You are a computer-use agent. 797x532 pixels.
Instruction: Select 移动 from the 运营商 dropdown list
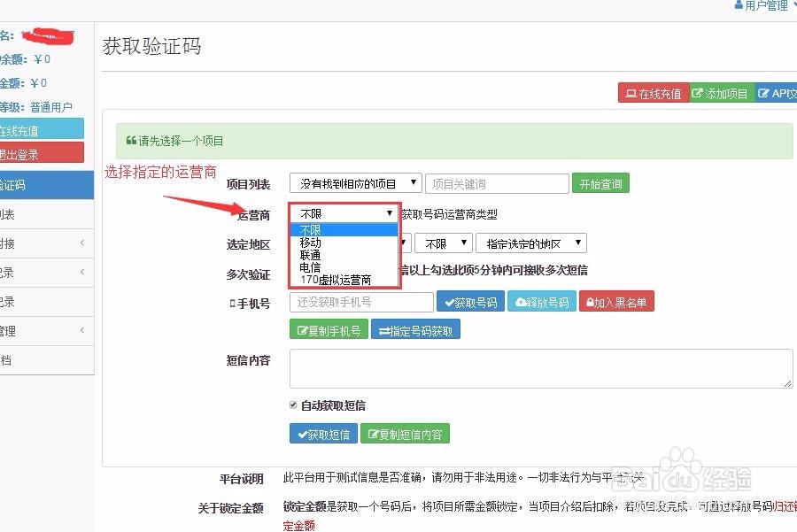310,241
